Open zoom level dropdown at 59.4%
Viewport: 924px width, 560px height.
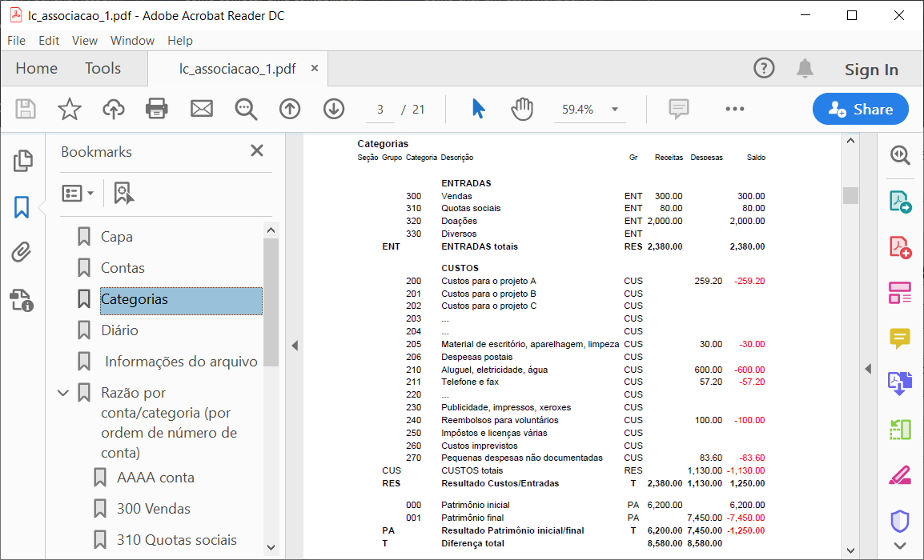pos(615,110)
